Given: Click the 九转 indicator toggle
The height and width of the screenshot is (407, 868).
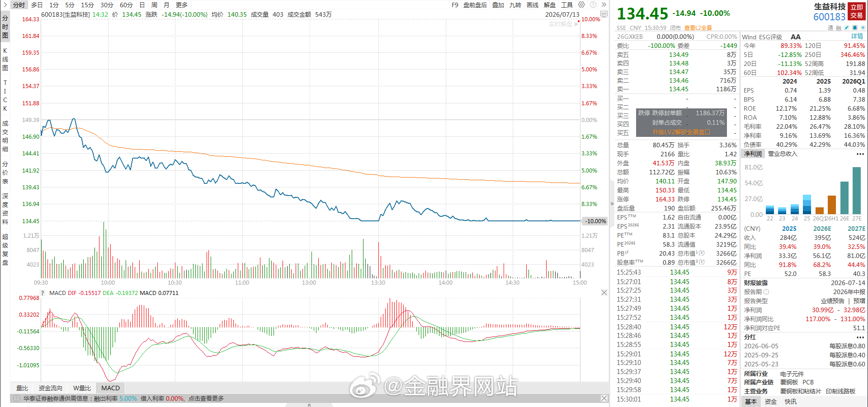Looking at the screenshot, I should coord(515,5).
